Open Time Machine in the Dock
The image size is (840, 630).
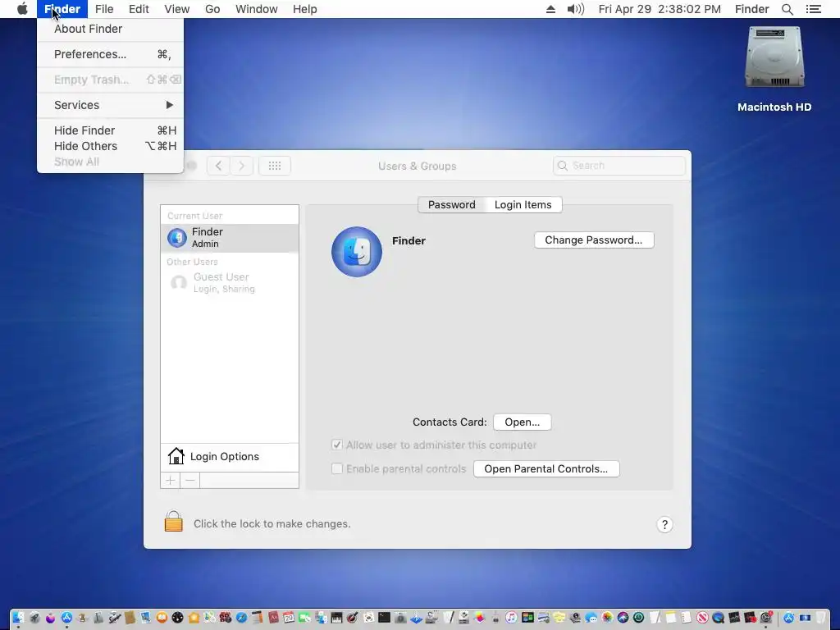tap(638, 618)
